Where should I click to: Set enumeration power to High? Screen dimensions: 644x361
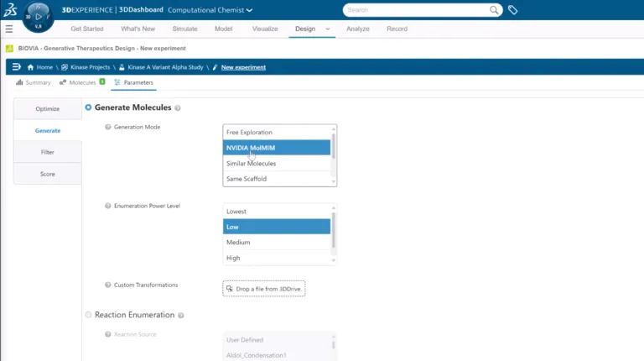coord(277,258)
